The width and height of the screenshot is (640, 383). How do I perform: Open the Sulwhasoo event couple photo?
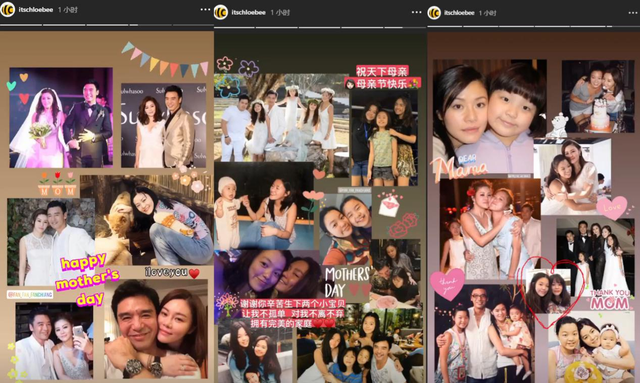pyautogui.click(x=164, y=126)
